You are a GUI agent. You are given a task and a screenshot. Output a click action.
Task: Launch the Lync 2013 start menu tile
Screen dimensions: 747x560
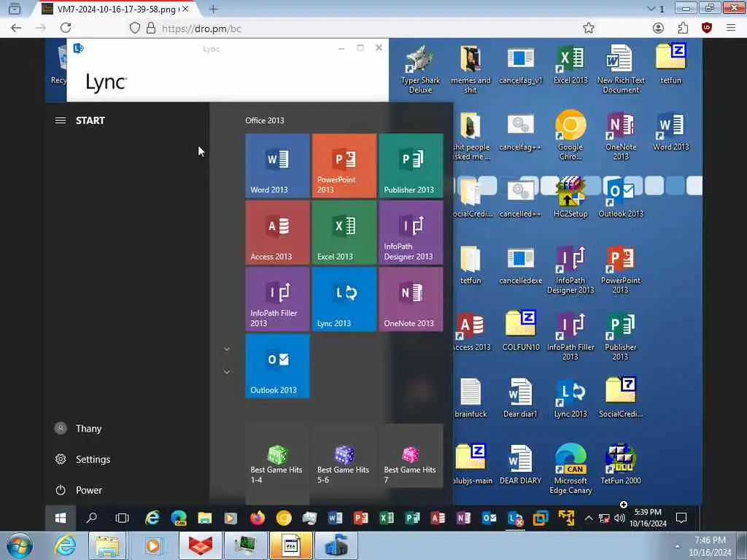(x=344, y=298)
